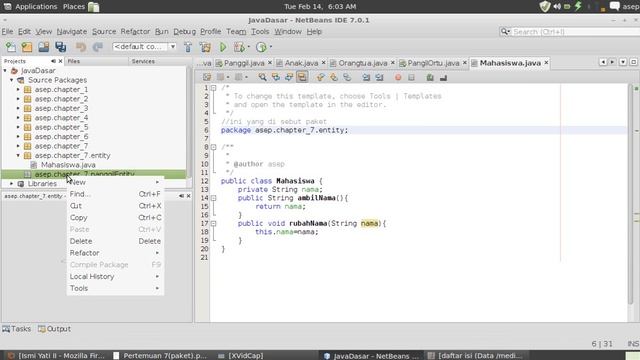Click the Redo toolbar icon
This screenshot has height=360, width=640.
pyautogui.click(x=98, y=47)
